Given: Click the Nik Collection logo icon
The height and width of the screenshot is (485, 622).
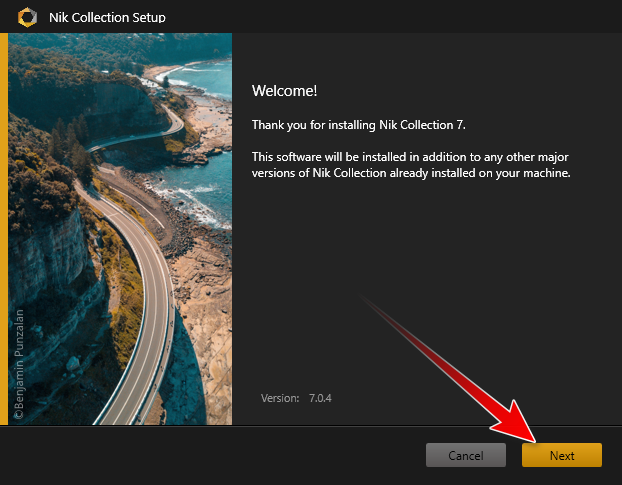Looking at the screenshot, I should tap(27, 17).
